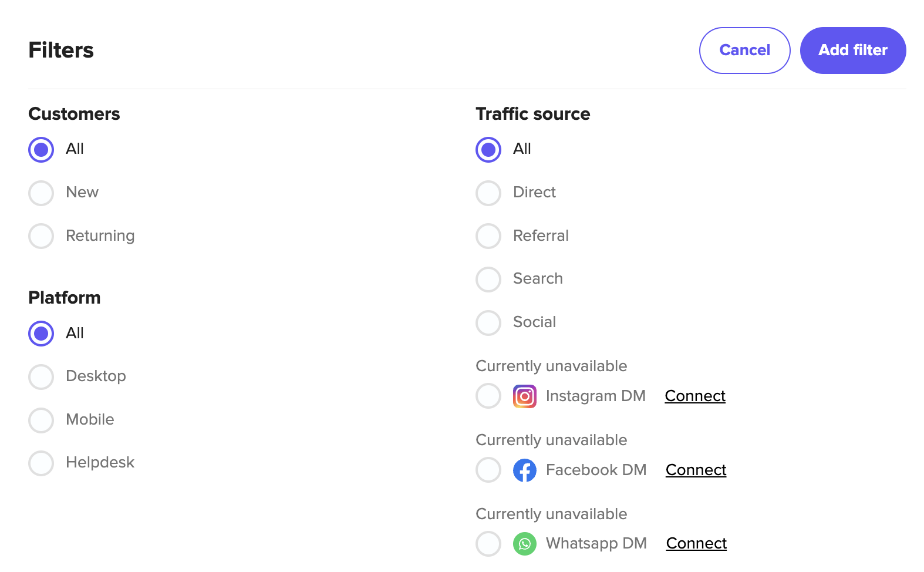Click the Whatsapp logo icon
The width and height of the screenshot is (924, 572).
click(x=524, y=544)
